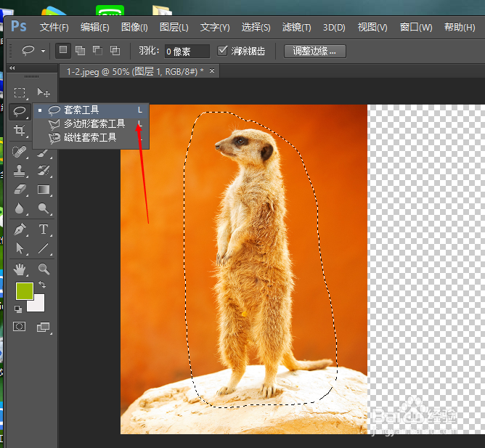Select the Horizontal Type tool
This screenshot has width=485, height=448.
click(44, 229)
